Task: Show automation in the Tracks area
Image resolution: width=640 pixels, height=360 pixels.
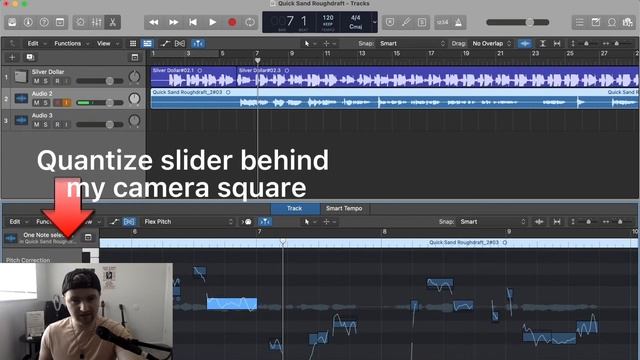Action: point(165,43)
